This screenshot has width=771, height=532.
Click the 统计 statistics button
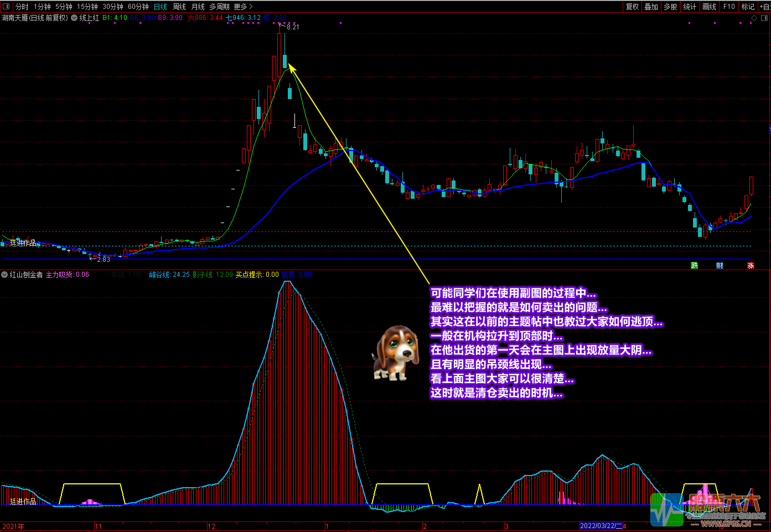690,7
